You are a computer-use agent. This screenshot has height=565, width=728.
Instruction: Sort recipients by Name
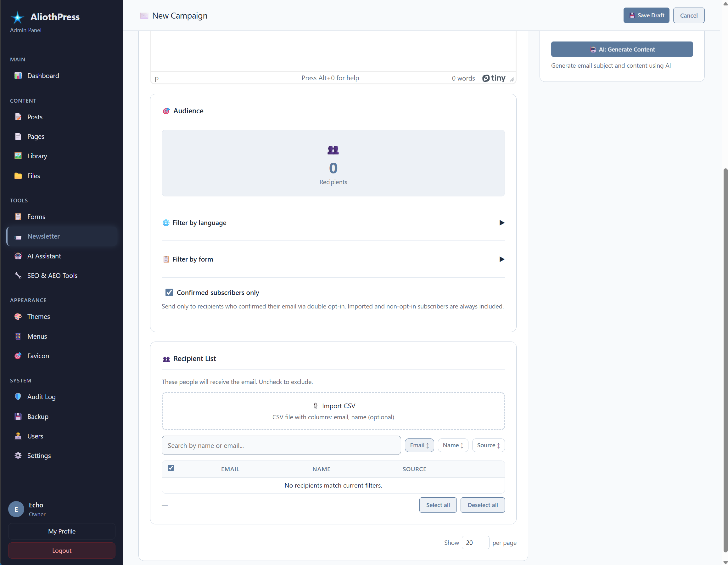tap(453, 445)
